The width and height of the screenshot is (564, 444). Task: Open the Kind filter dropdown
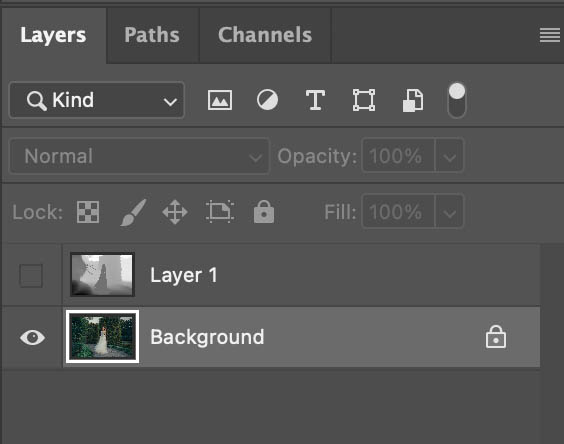[97, 100]
